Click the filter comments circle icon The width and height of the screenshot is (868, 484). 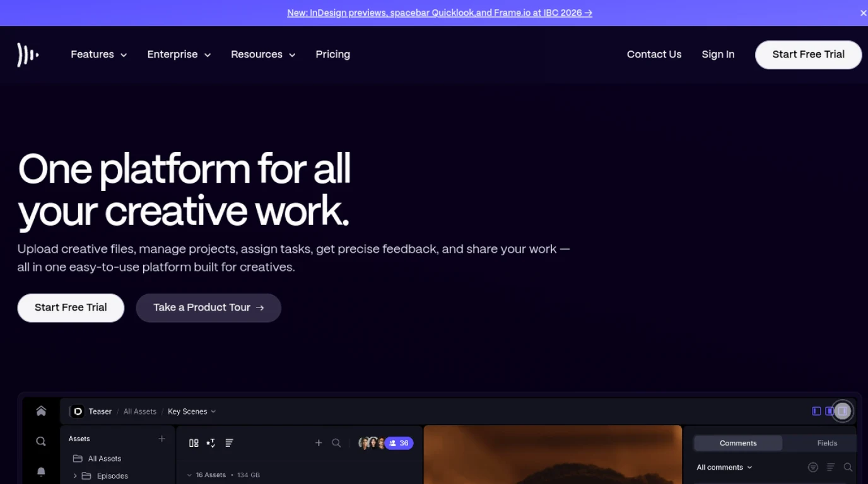point(813,467)
